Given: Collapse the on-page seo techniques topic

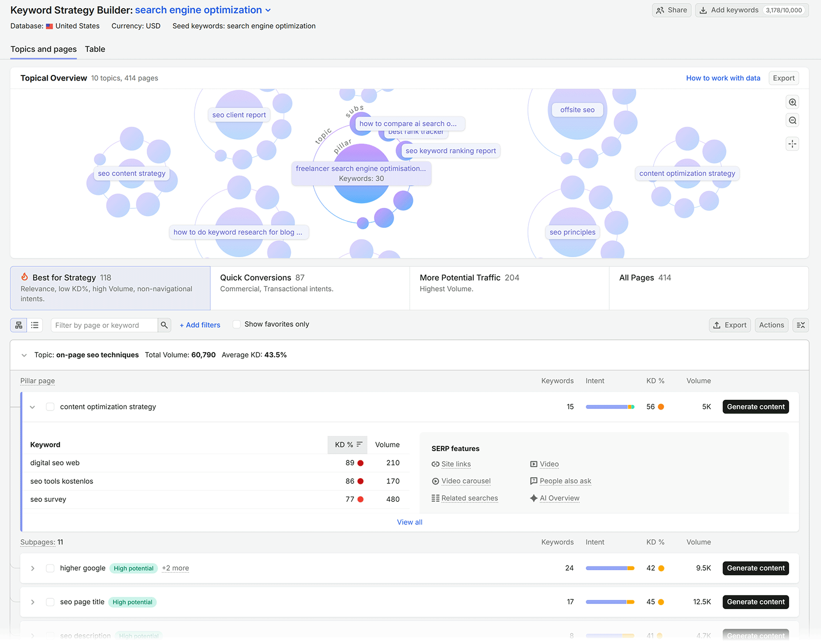Looking at the screenshot, I should pyautogui.click(x=24, y=355).
